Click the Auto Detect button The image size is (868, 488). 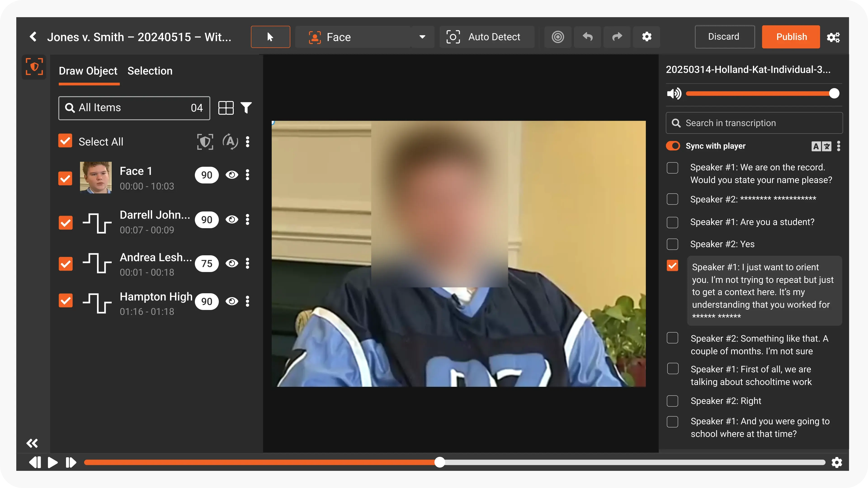(x=487, y=37)
